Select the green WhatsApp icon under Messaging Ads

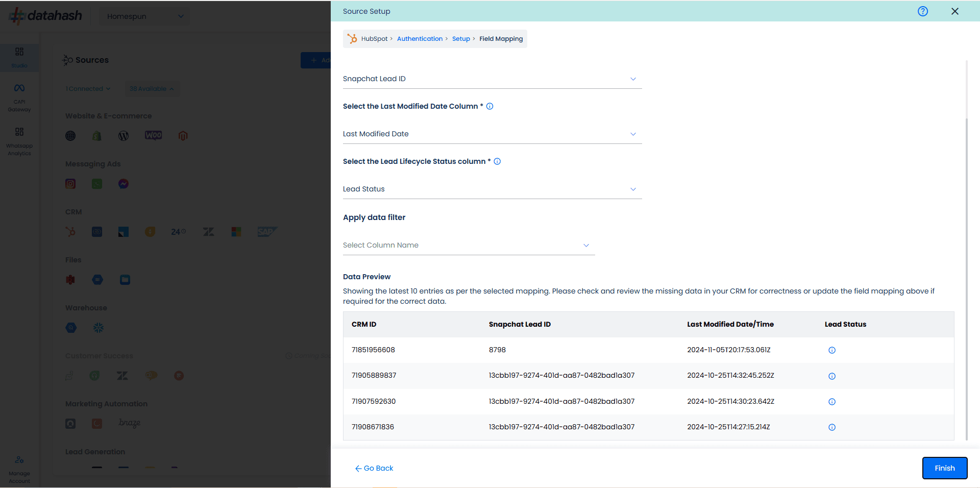[97, 184]
